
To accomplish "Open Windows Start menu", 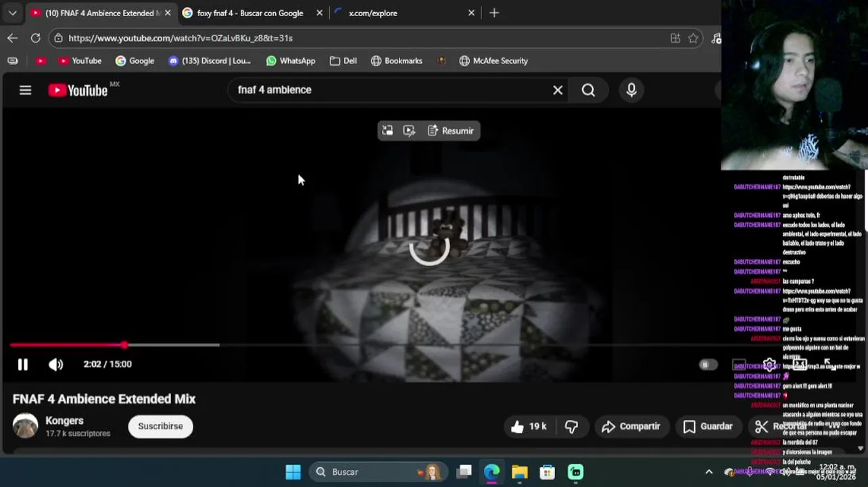I will pos(293,472).
